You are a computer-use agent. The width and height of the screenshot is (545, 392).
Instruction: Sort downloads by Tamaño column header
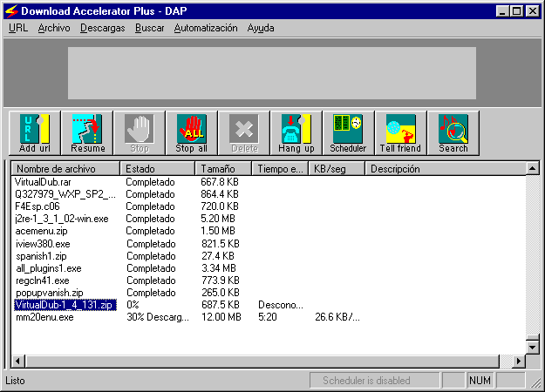click(x=224, y=168)
